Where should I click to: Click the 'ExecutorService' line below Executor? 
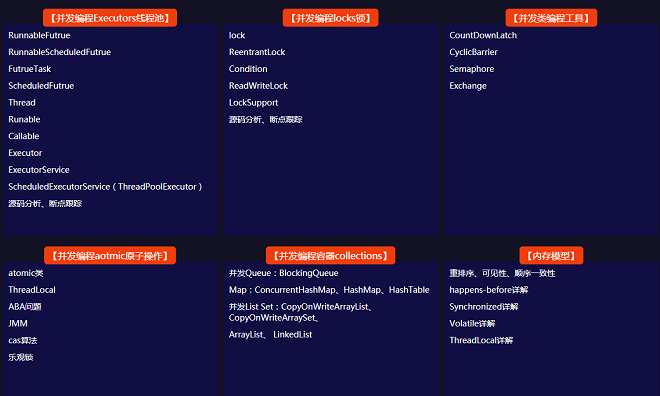click(x=39, y=170)
